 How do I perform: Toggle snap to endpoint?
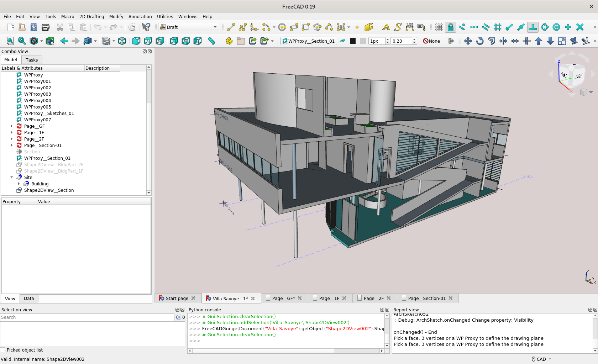[x=509, y=27]
